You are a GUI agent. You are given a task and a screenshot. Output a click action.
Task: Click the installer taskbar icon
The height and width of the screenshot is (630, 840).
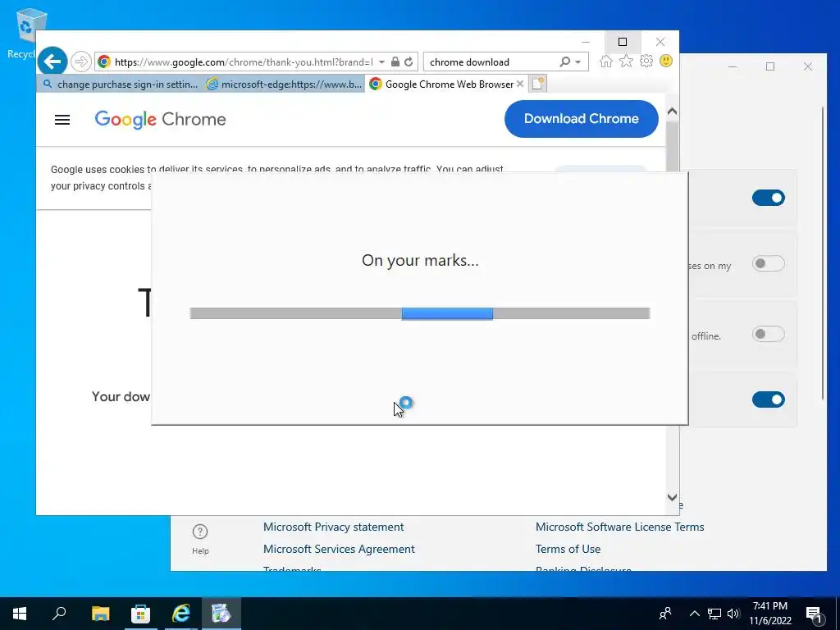221,614
